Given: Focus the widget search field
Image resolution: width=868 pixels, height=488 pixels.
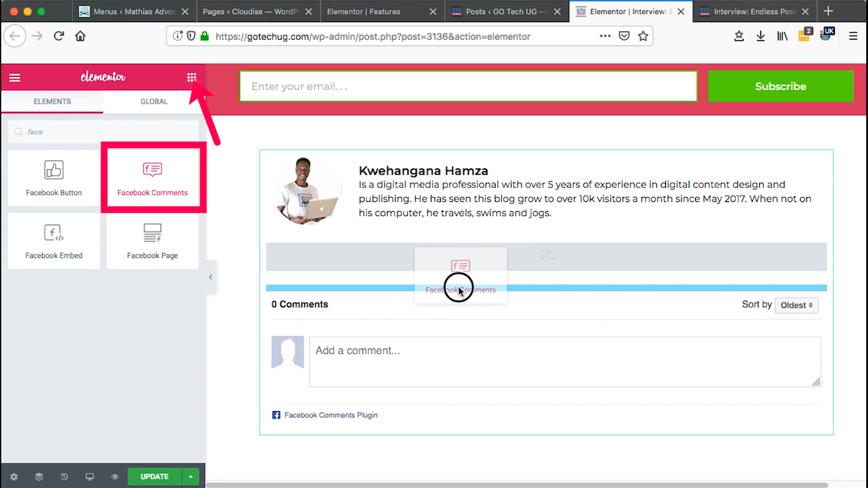Looking at the screenshot, I should tap(103, 132).
